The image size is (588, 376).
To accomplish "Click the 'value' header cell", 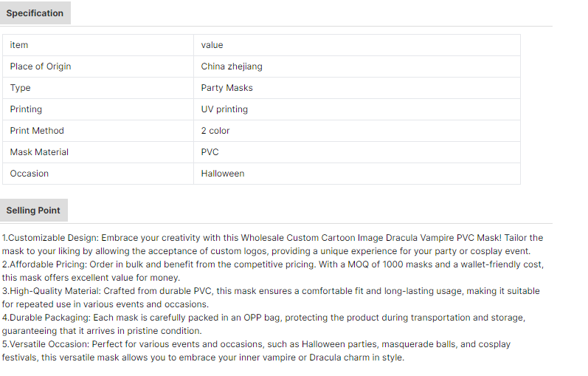I will pos(356,45).
